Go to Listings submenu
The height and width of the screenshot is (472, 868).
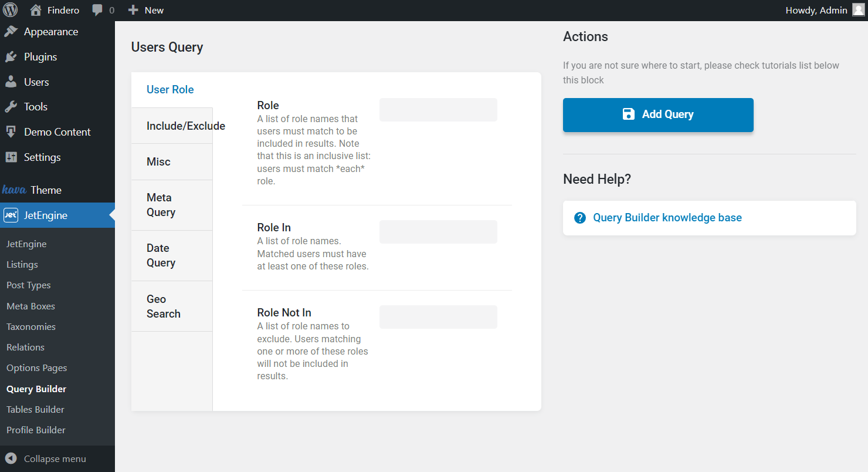(22, 265)
